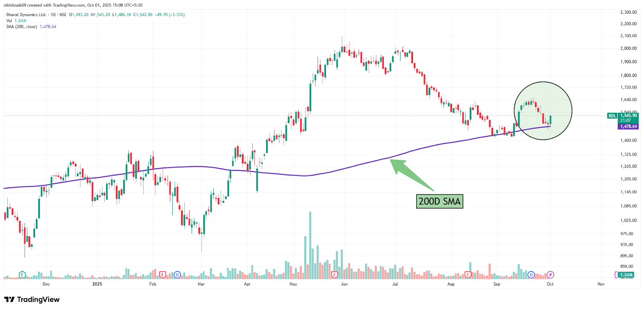Click the red earnings E marker near Feb
Screen dimensions: 644x310
point(163,275)
